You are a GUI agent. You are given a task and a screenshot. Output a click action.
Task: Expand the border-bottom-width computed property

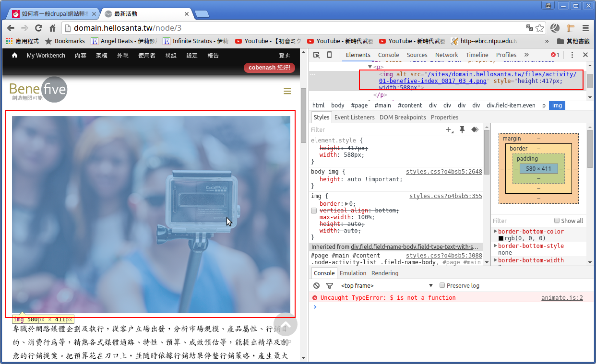pyautogui.click(x=496, y=260)
